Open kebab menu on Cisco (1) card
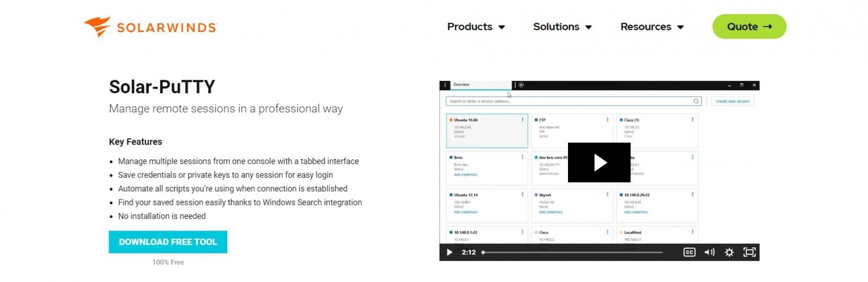 point(693,120)
